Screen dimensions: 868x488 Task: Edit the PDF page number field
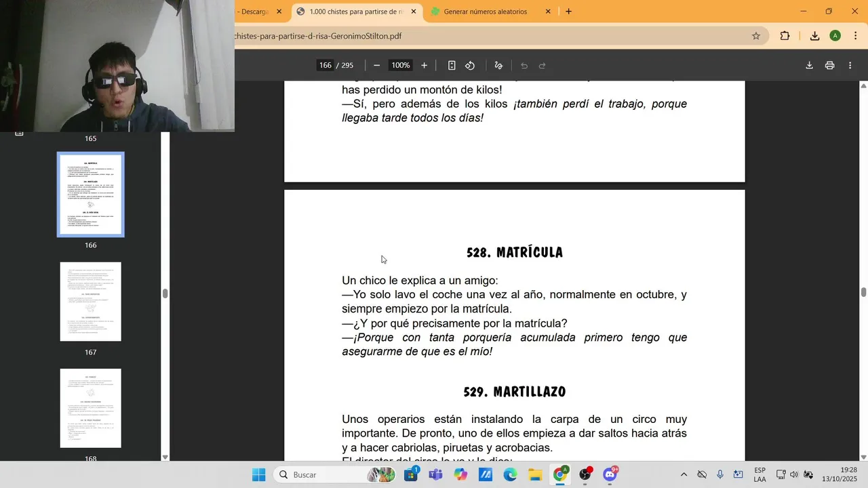click(325, 65)
